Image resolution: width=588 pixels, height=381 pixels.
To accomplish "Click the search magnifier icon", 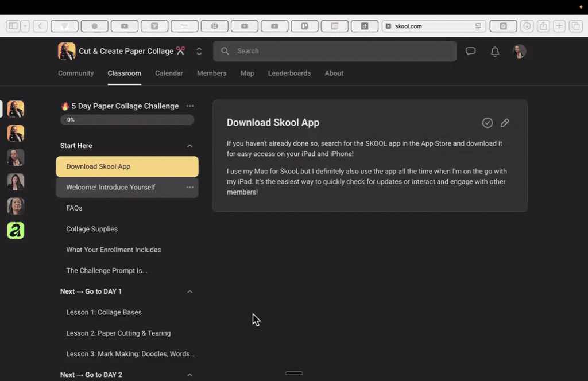I will click(225, 51).
